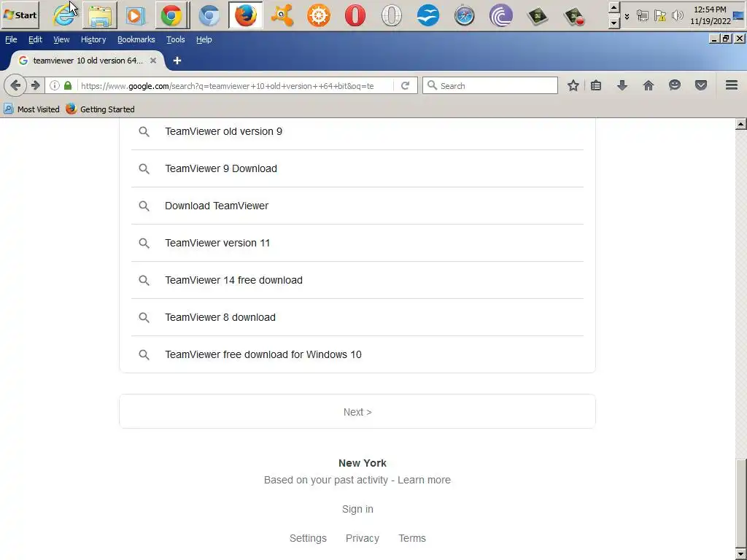Close the teamviewer search tab

(x=153, y=61)
